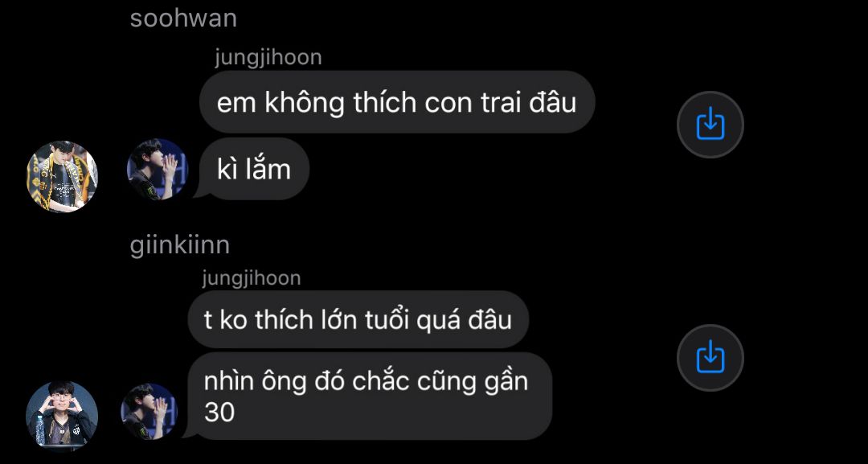Image resolution: width=868 pixels, height=464 pixels.
Task: Tap the save icon beside soohwan's post
Action: click(710, 125)
